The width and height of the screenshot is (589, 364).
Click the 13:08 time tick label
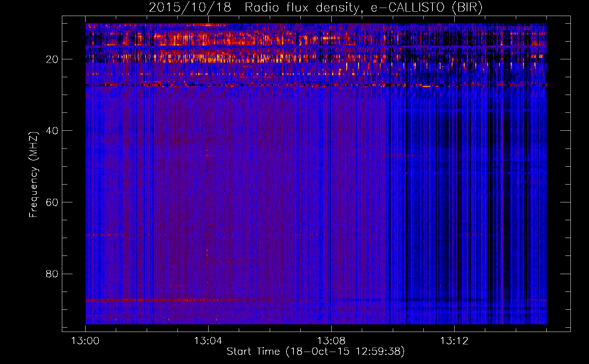click(331, 341)
